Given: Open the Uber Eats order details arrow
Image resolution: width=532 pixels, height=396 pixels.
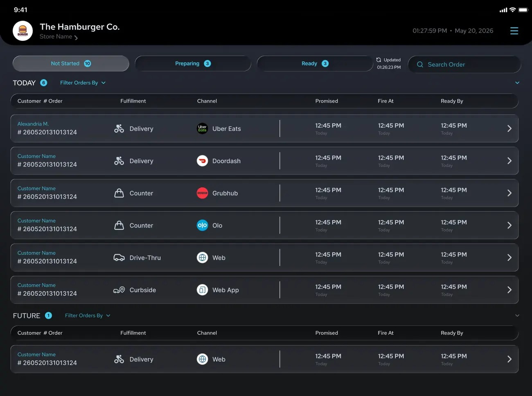Looking at the screenshot, I should (509, 128).
